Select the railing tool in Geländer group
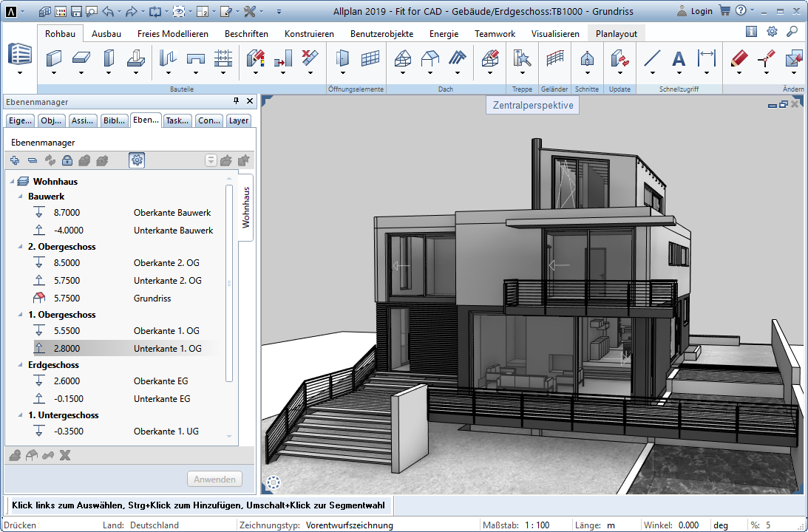Screen dimensions: 808x532 [x=554, y=58]
